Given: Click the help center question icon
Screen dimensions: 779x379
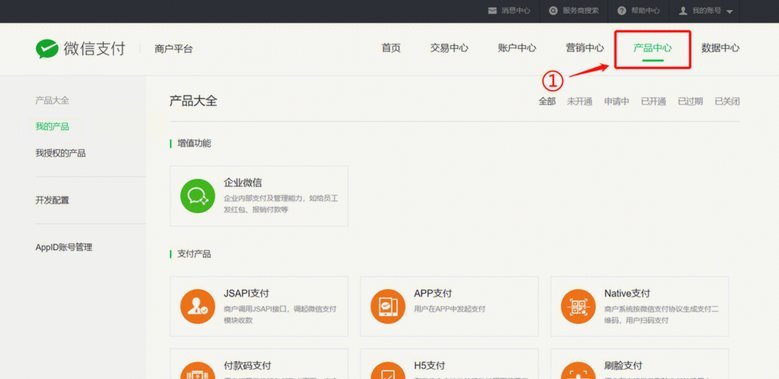Looking at the screenshot, I should [622, 10].
